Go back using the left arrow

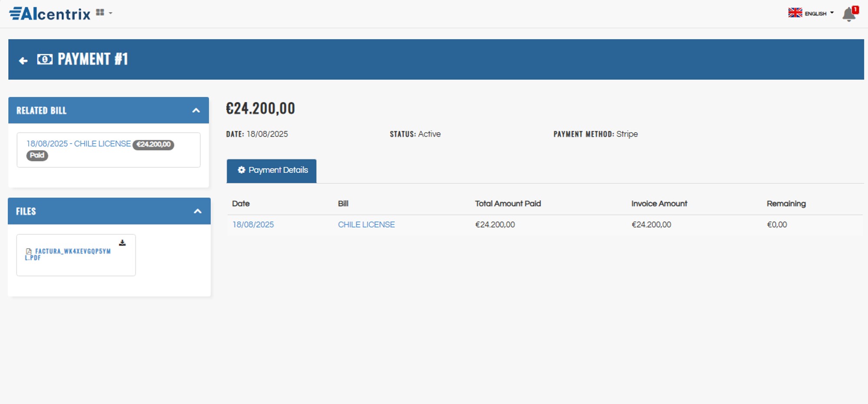(x=23, y=61)
